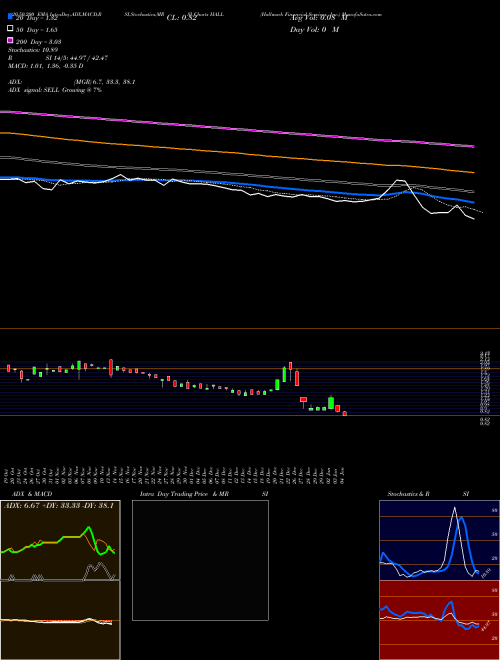Select the '50 Day = 1.63' legend text
The image size is (500, 660).
point(37,30)
